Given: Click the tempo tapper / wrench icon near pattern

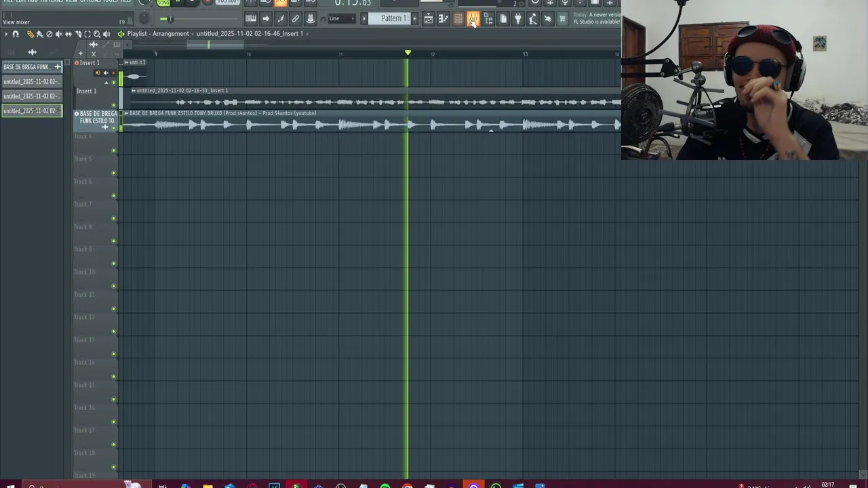Looking at the screenshot, I should coord(532,18).
